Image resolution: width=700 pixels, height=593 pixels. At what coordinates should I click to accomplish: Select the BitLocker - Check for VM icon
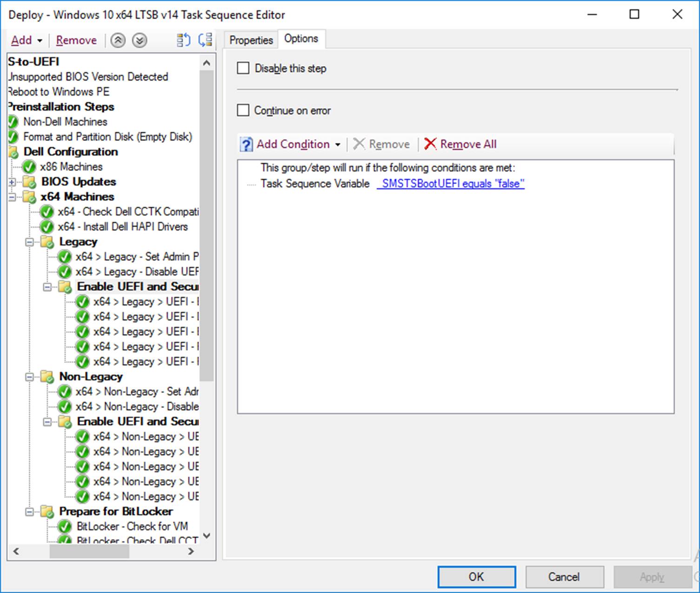tap(65, 527)
